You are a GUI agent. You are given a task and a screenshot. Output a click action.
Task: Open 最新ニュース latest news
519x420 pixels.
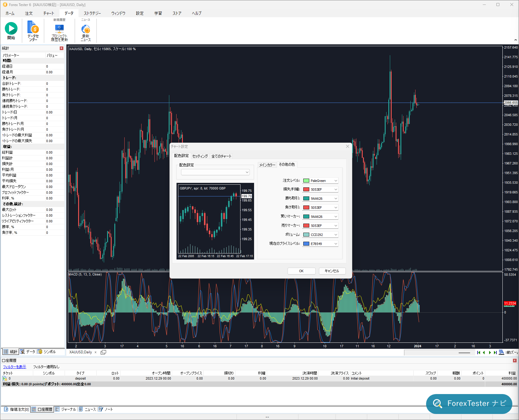[86, 33]
